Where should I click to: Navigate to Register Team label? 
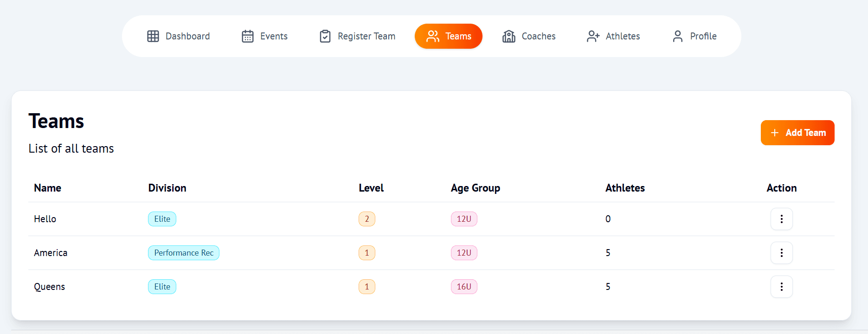tap(366, 36)
